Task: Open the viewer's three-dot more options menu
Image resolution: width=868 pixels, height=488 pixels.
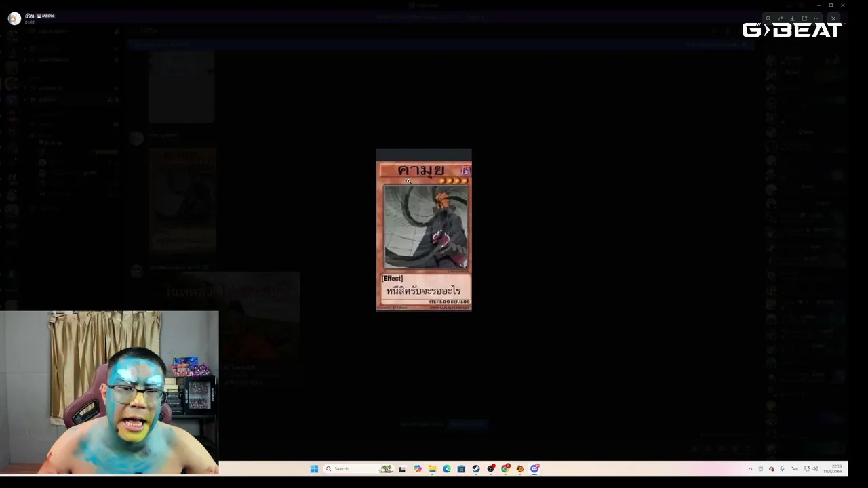Action: 816,18
